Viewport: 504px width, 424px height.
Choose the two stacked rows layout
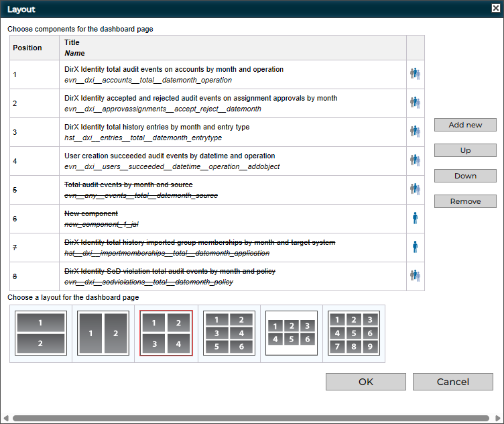click(x=41, y=333)
